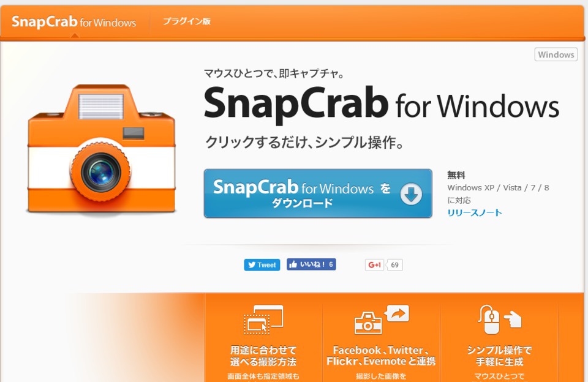The image size is (588, 382).
Task: Click the Tweet share button
Action: (262, 264)
